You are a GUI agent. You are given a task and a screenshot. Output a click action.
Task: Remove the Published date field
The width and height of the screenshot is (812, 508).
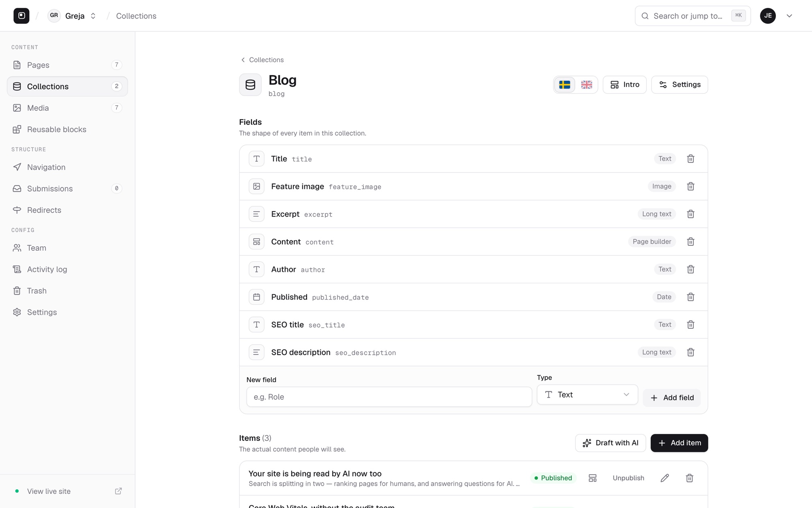click(x=691, y=297)
